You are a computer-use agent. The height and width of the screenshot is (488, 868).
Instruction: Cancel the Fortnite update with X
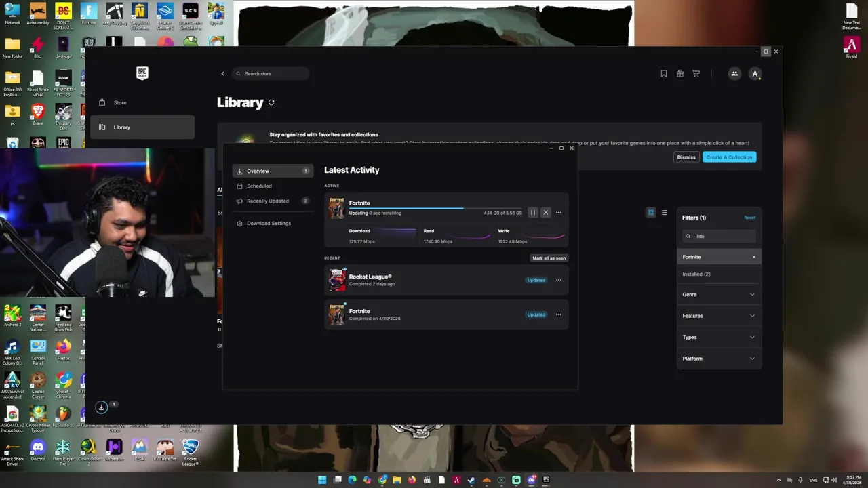[x=546, y=213]
